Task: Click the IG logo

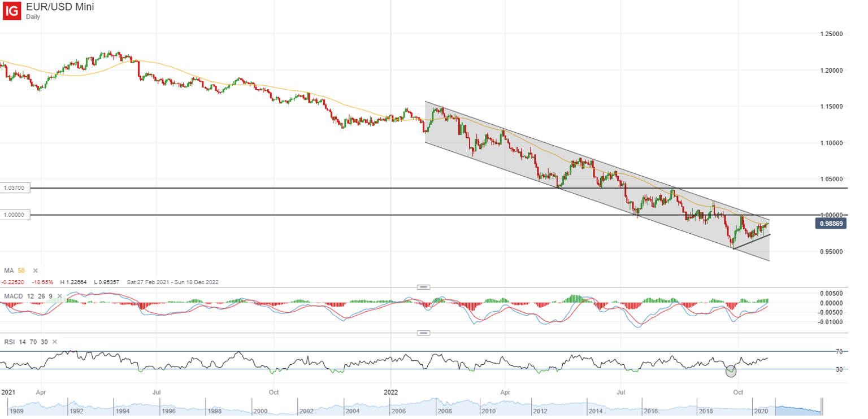Action: (x=12, y=11)
